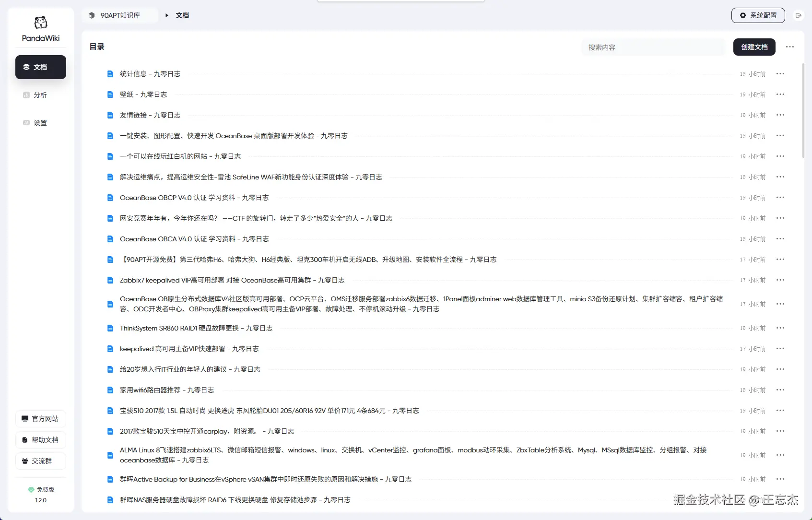The height and width of the screenshot is (520, 812).
Task: Click document icon of 壁纸 - 九零日志
Action: pyautogui.click(x=110, y=95)
